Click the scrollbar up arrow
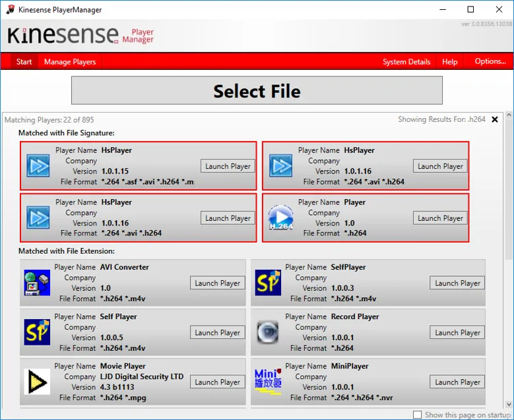514x420 pixels. [509, 115]
